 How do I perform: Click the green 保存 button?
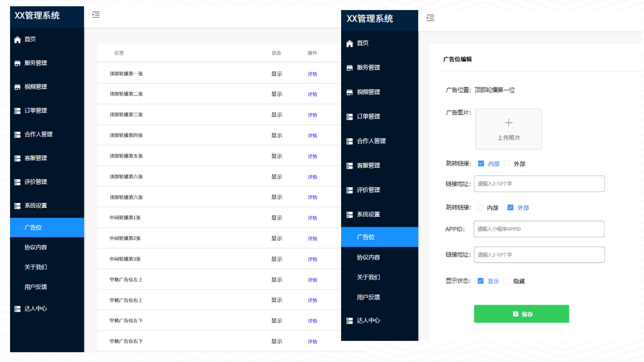521,314
